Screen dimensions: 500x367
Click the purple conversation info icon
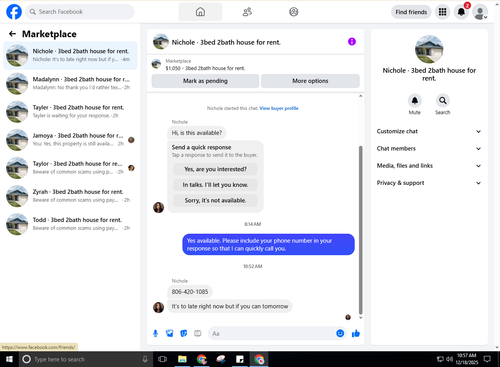click(x=352, y=42)
